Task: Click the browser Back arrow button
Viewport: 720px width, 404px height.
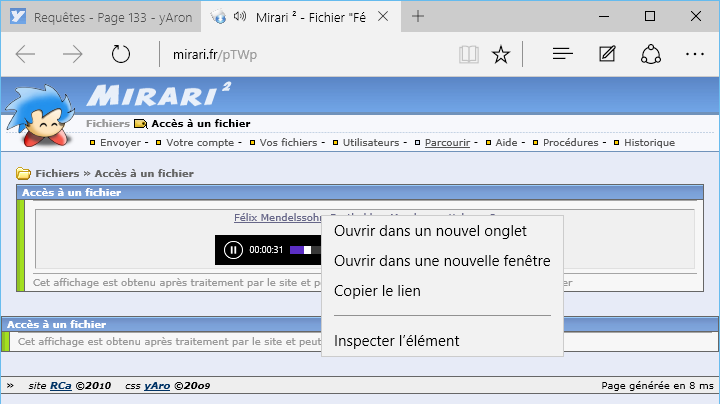Action: point(26,55)
